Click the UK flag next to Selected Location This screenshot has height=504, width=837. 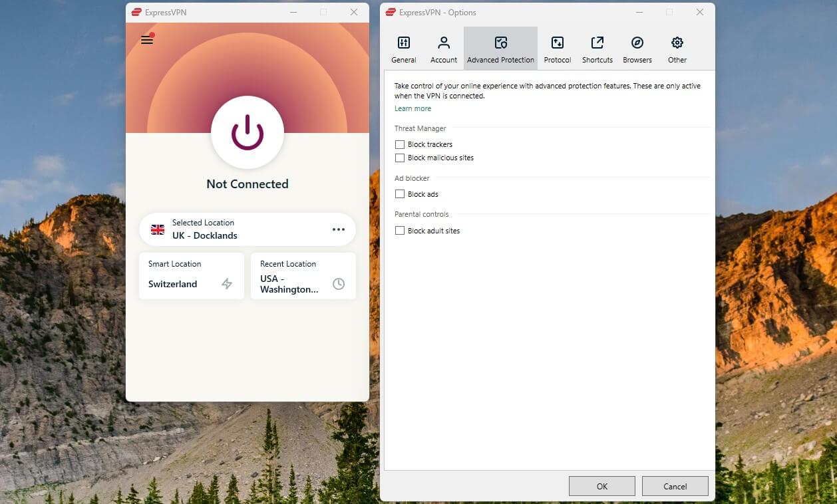[157, 229]
